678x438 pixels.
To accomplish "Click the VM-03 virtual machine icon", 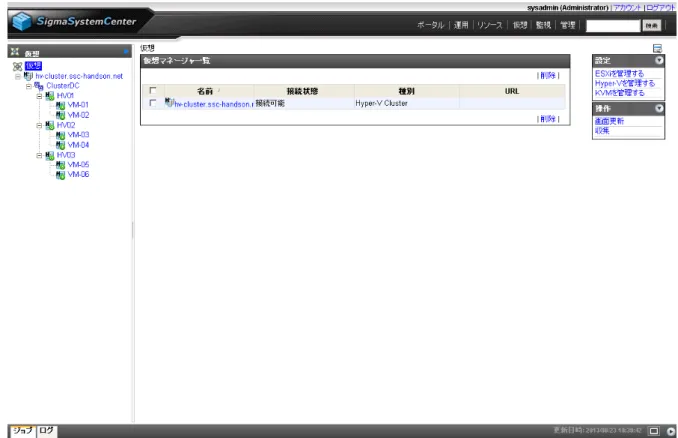I will point(61,135).
